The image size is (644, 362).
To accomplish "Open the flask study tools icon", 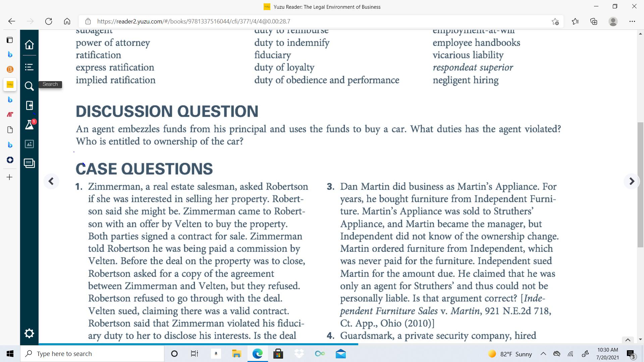I will [x=30, y=125].
